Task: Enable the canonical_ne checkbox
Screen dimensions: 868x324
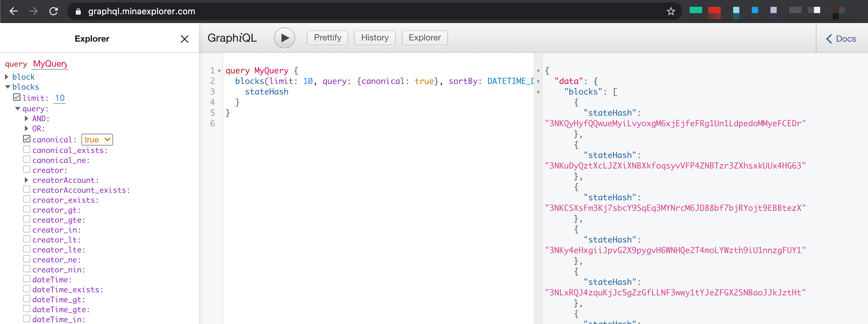Action: point(27,159)
